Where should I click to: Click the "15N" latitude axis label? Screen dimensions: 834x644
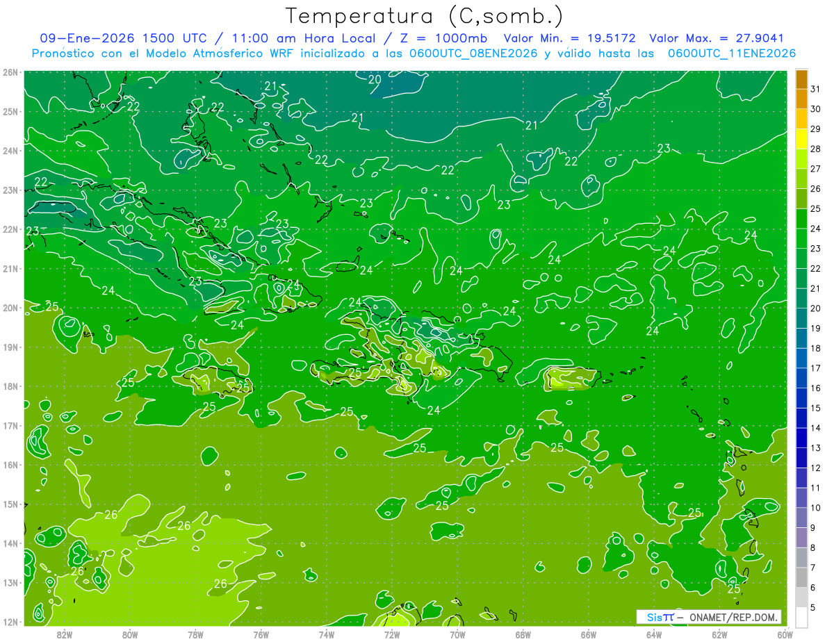click(x=10, y=504)
